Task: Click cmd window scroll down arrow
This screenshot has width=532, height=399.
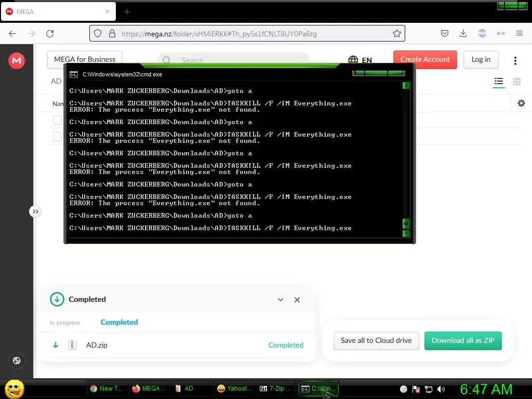Action: click(x=406, y=233)
